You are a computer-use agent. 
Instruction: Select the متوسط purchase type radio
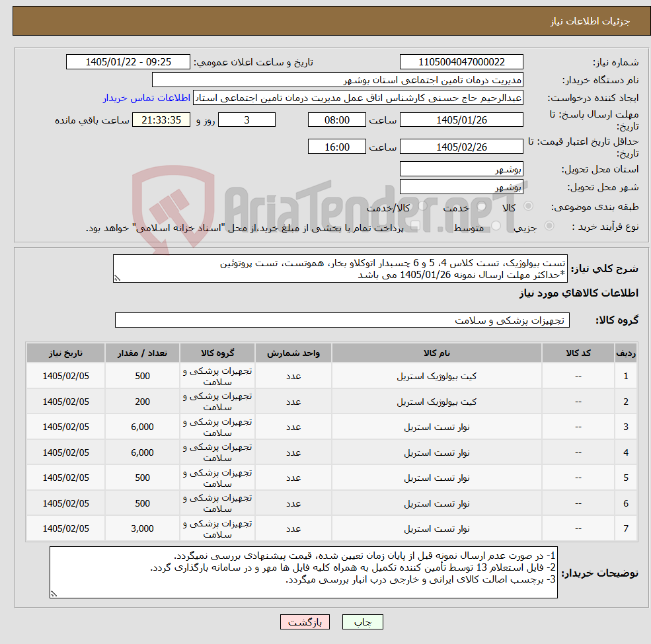tap(496, 225)
